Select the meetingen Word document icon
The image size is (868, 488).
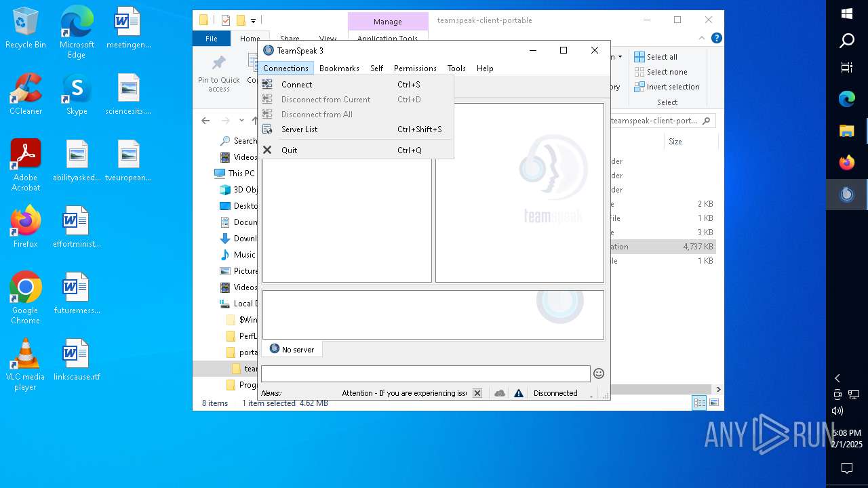[128, 28]
